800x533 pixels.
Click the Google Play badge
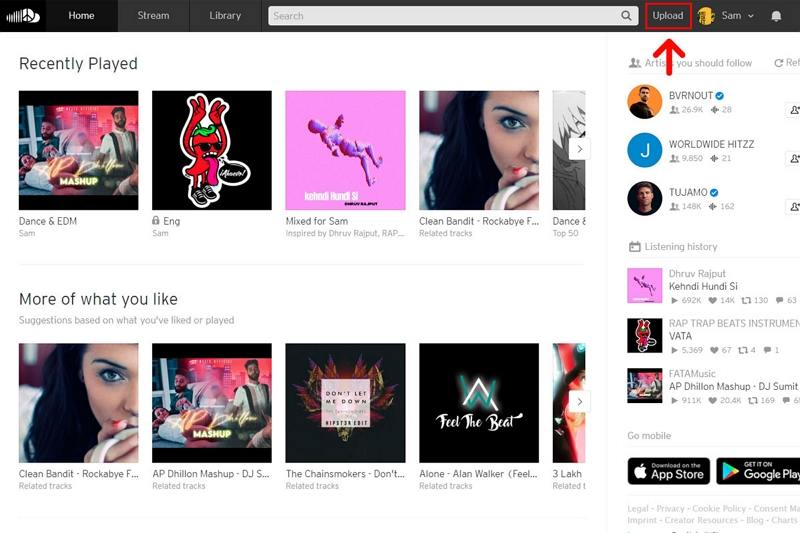[x=758, y=471]
